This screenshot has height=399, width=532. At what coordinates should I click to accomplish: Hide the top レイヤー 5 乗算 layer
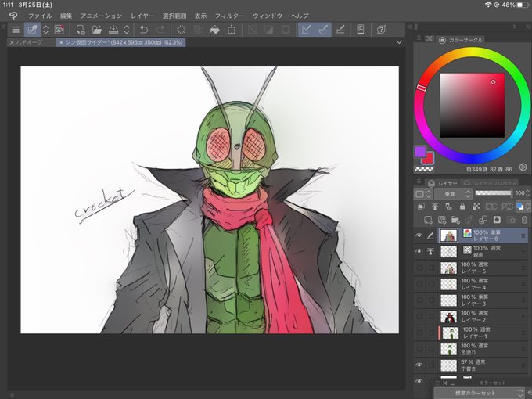pos(419,235)
